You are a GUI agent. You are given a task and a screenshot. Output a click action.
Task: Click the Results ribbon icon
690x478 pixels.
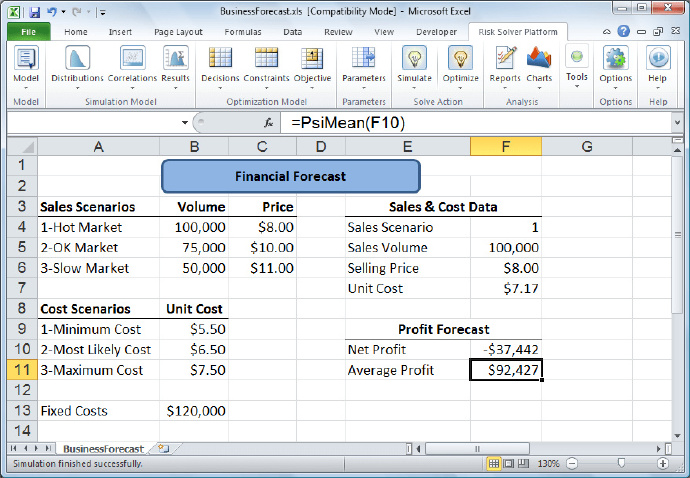[176, 58]
